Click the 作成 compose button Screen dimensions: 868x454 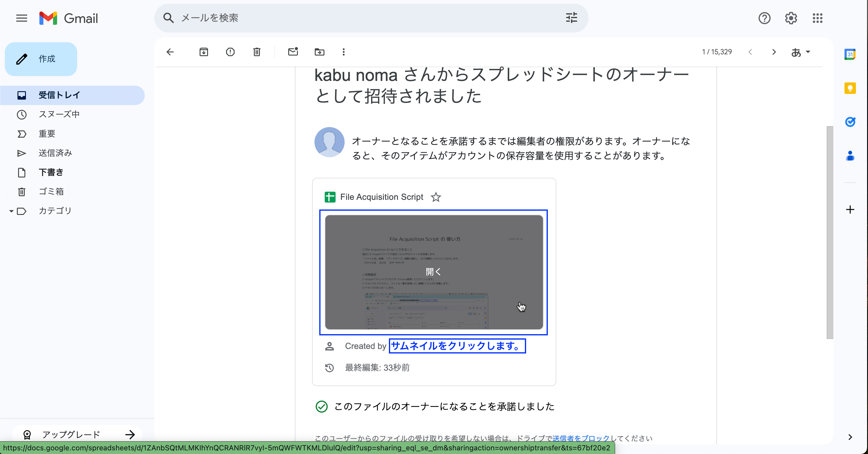tap(41, 59)
